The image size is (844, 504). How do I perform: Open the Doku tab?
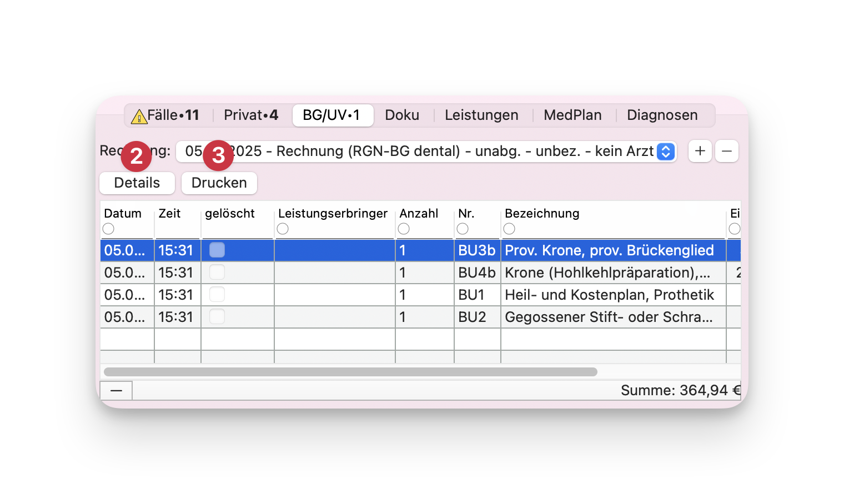[402, 115]
